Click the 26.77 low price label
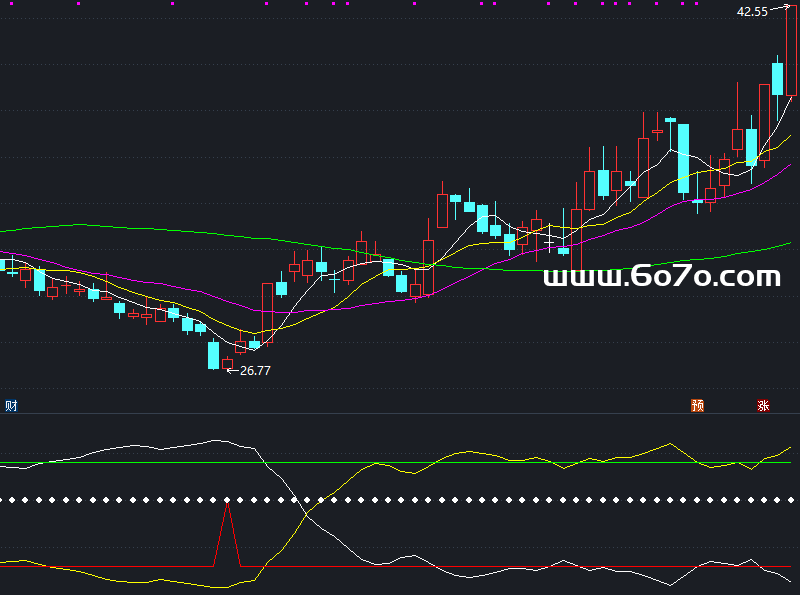Screen dimensions: 800x595 click(x=256, y=371)
